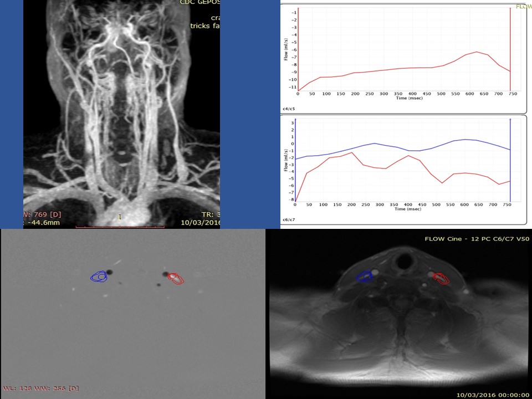
Task: Select the "c4/c5" chart label
Action: 289,109
